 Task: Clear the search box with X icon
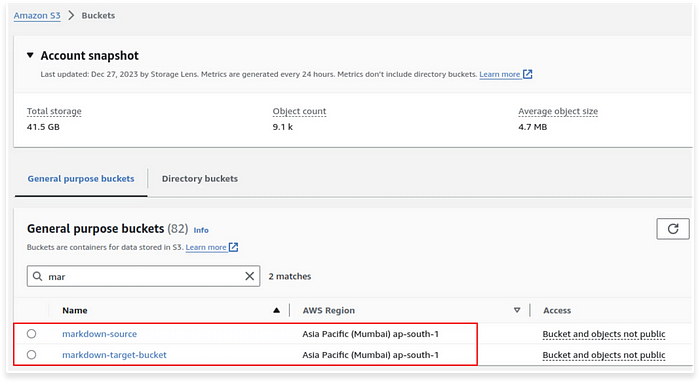point(250,276)
